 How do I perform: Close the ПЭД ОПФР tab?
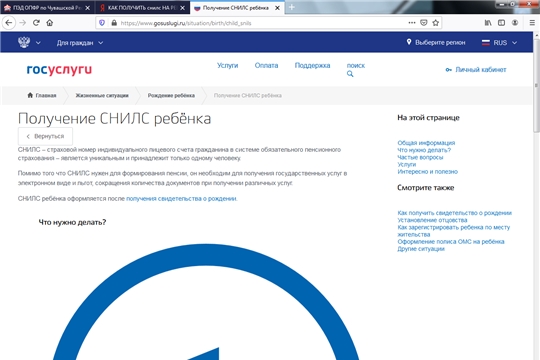click(87, 8)
